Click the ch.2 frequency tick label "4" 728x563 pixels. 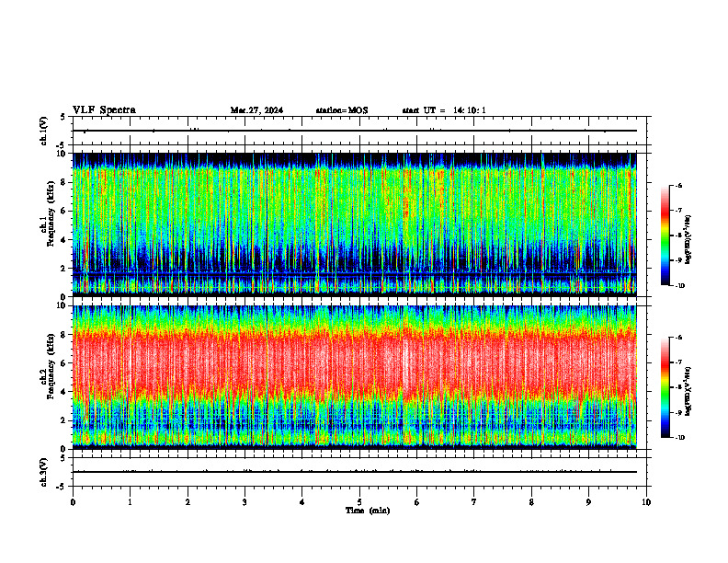point(63,392)
